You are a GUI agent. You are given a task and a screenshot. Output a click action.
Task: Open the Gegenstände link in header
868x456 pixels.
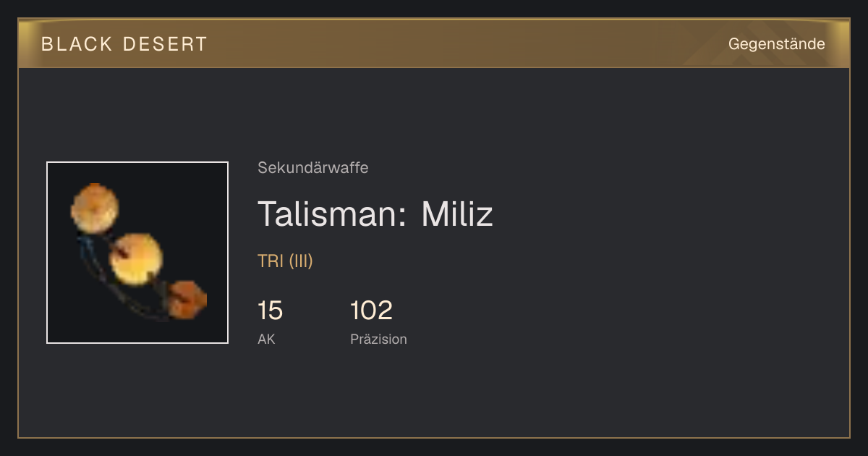click(x=776, y=44)
